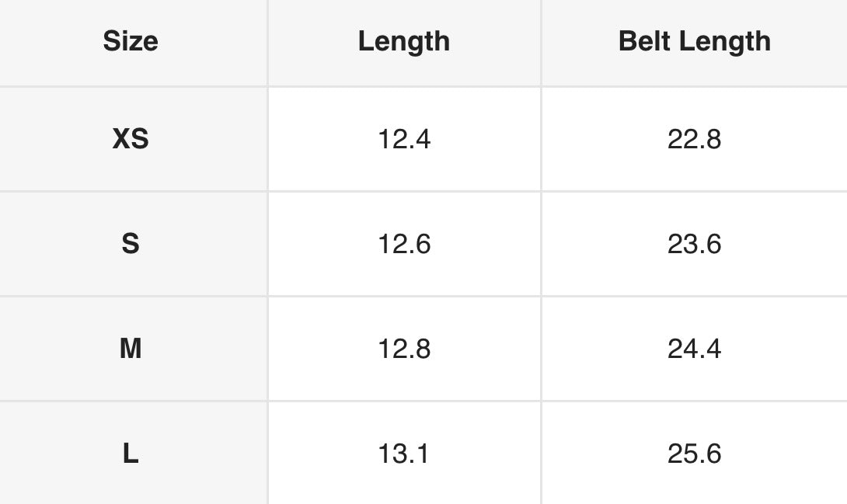Click the 12.4 length value
Screen dimensions: 847x504
404,139
